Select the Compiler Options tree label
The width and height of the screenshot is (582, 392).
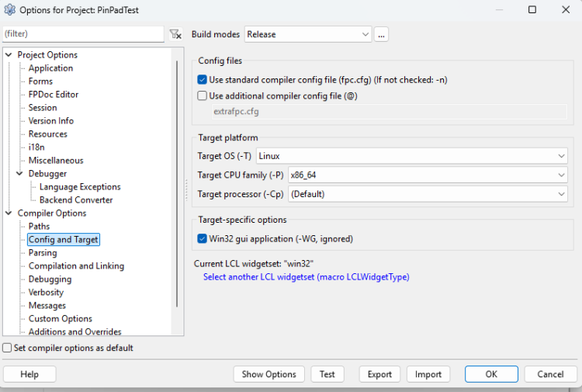(52, 213)
